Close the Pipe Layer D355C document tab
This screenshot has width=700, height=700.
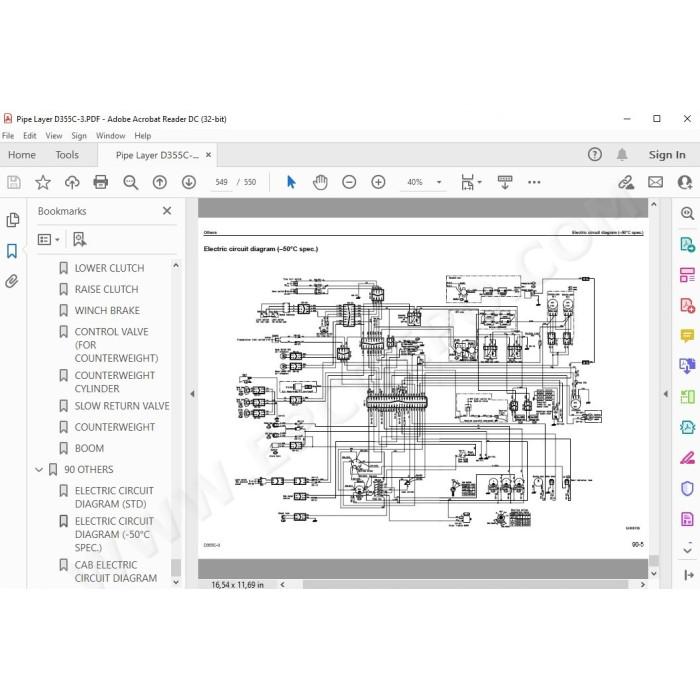[208, 155]
